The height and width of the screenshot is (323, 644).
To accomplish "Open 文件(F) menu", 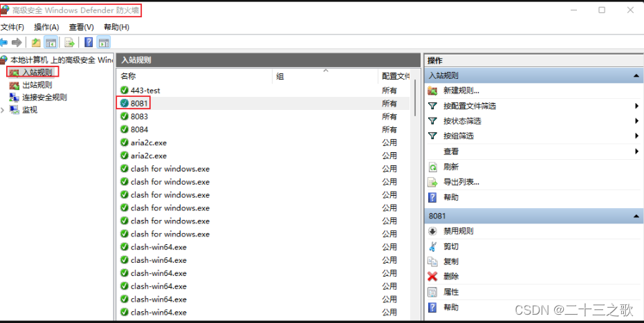I will click(x=12, y=27).
